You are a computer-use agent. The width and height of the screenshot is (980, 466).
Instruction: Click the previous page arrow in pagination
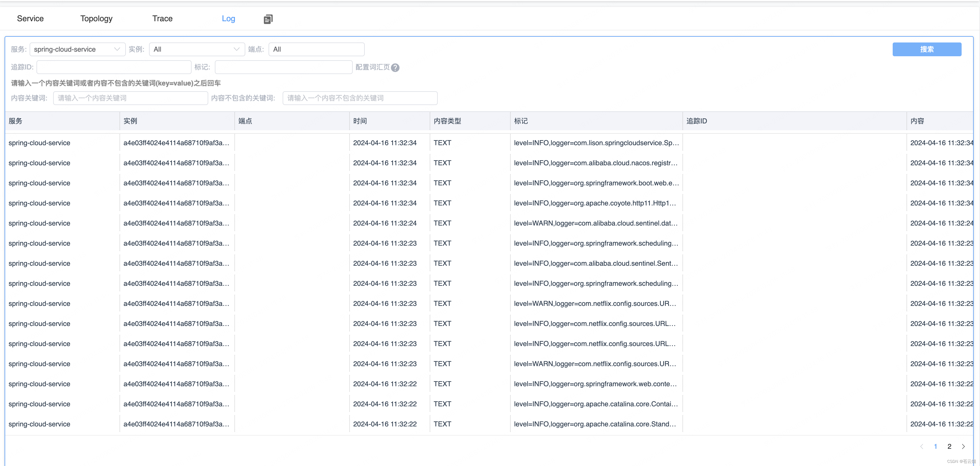(x=921, y=446)
